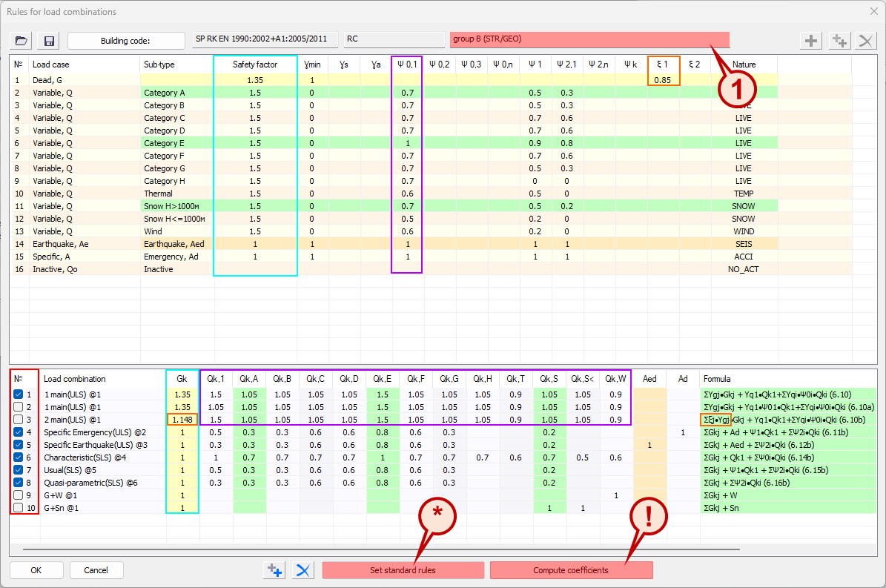Delete combination using the blue X icon

pyautogui.click(x=303, y=570)
